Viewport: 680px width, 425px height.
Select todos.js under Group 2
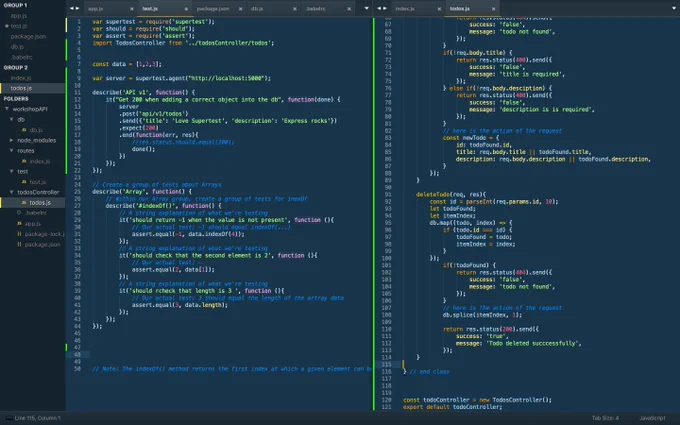tap(21, 88)
